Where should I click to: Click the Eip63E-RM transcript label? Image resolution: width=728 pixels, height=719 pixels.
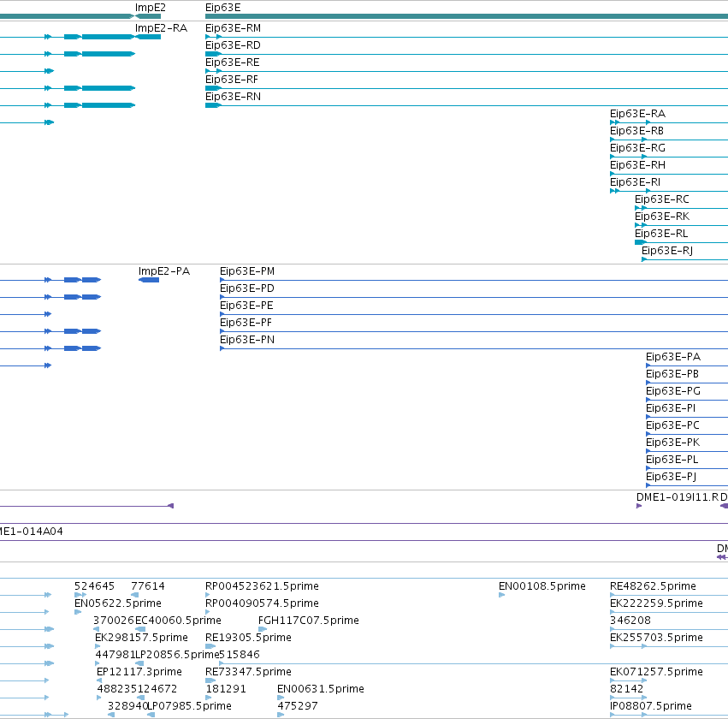point(233,28)
